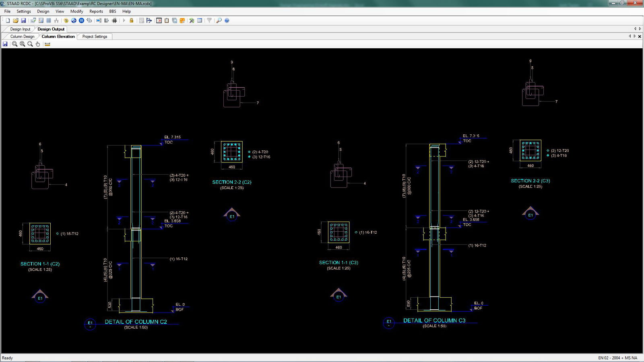Click the padlock icon in main toolbar
The width and height of the screenshot is (644, 362).
(x=131, y=21)
